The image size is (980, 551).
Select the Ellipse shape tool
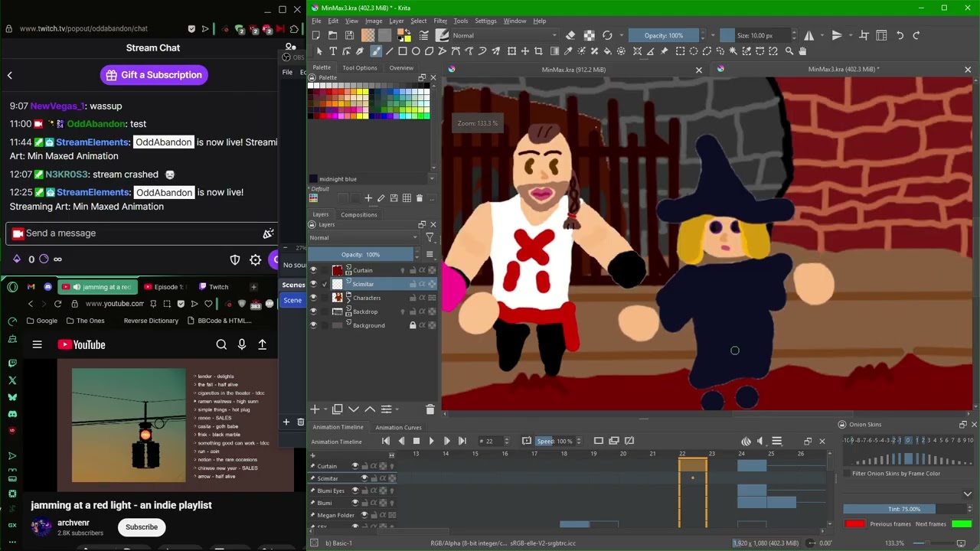coord(416,51)
